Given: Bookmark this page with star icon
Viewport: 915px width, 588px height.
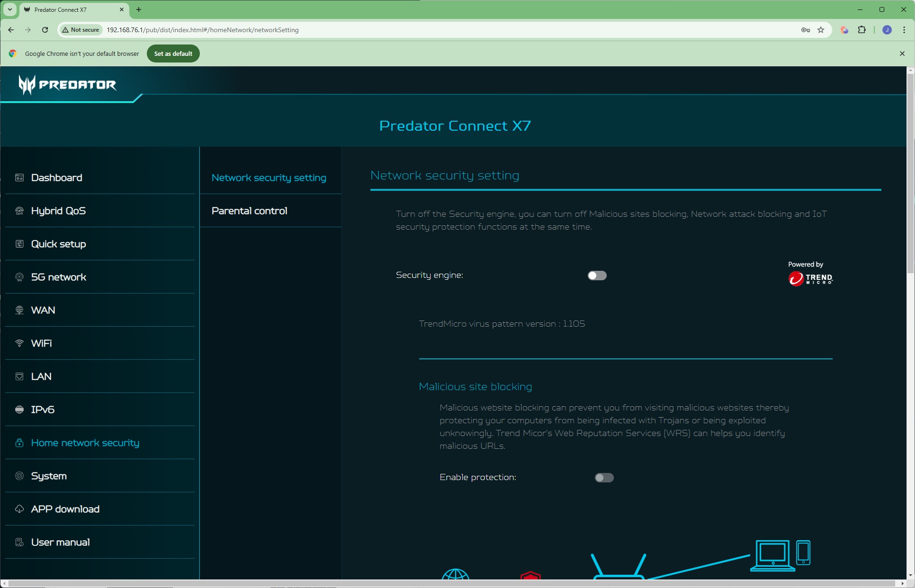Looking at the screenshot, I should click(x=821, y=30).
